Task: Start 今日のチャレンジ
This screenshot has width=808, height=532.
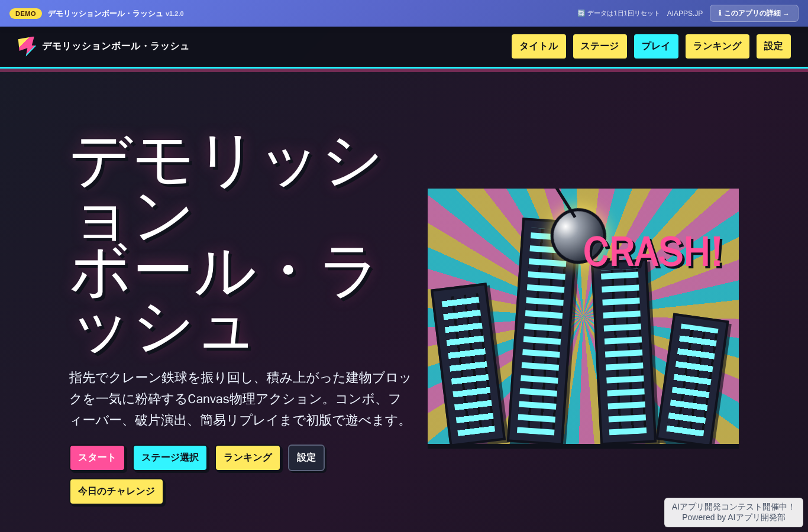Action: coord(117,491)
